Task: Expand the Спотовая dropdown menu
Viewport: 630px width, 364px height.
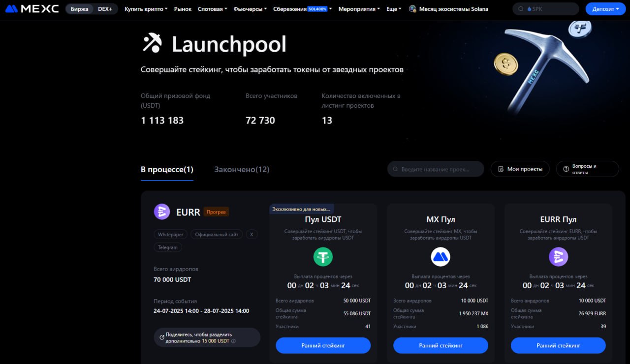Action: tap(212, 9)
